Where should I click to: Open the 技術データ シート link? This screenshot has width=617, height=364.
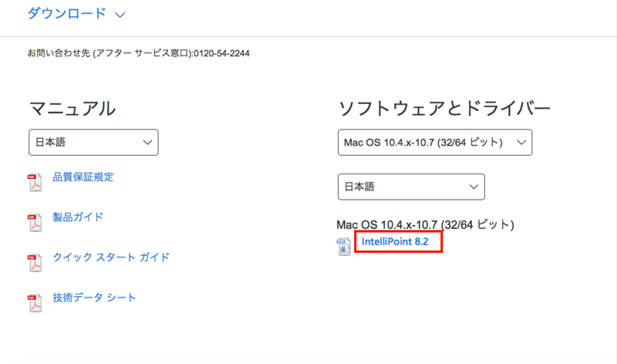(x=94, y=298)
